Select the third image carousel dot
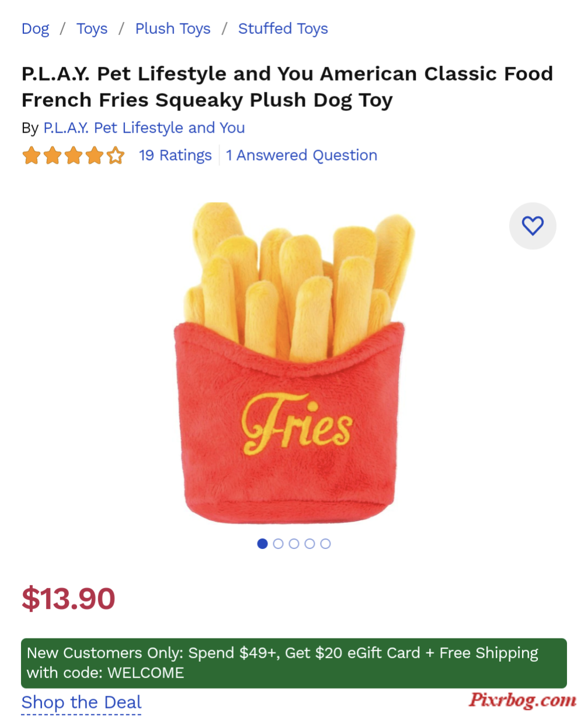This screenshot has height=719, width=588. click(294, 544)
